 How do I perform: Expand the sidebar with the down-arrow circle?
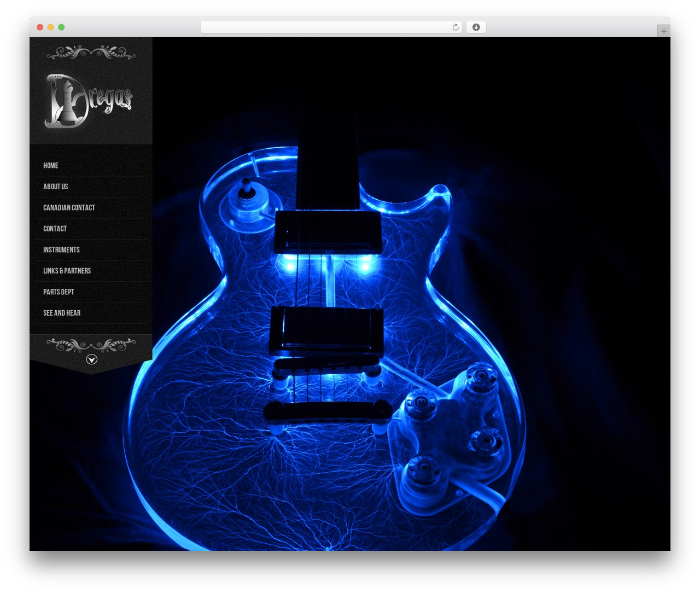[92, 359]
